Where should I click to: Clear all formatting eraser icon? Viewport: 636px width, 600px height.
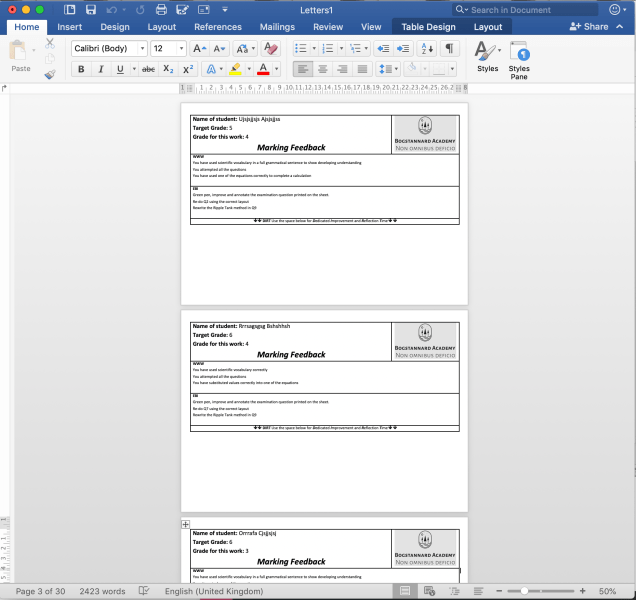click(271, 48)
